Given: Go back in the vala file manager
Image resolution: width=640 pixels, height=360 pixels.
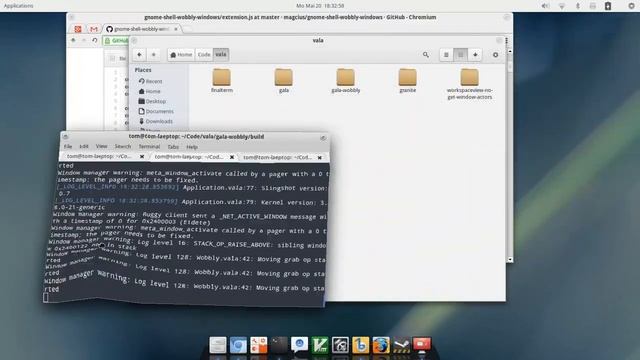Looking at the screenshot, I should (x=140, y=55).
